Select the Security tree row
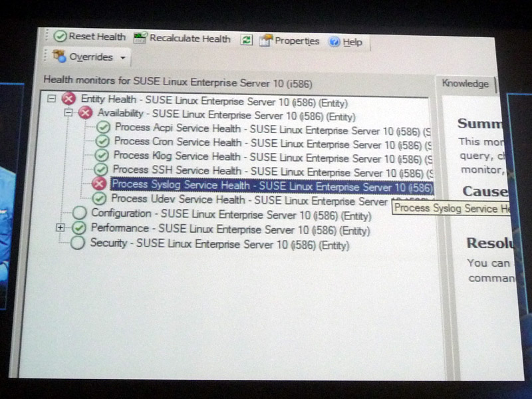The image size is (532, 399). click(x=219, y=244)
